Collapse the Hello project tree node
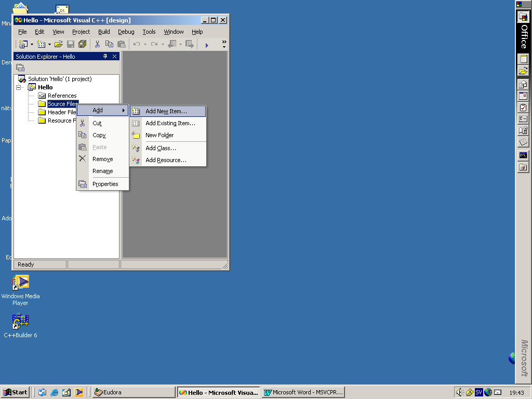 click(x=18, y=87)
